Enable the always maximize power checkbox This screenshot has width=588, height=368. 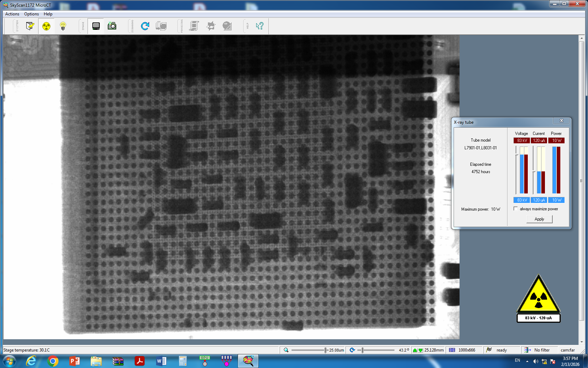click(516, 209)
